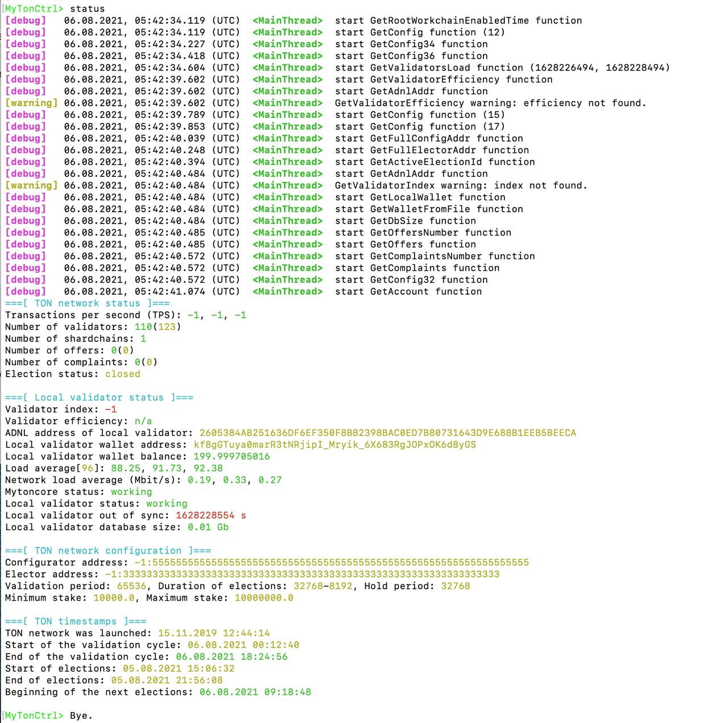Select the Configurator address of 5s

(332, 563)
